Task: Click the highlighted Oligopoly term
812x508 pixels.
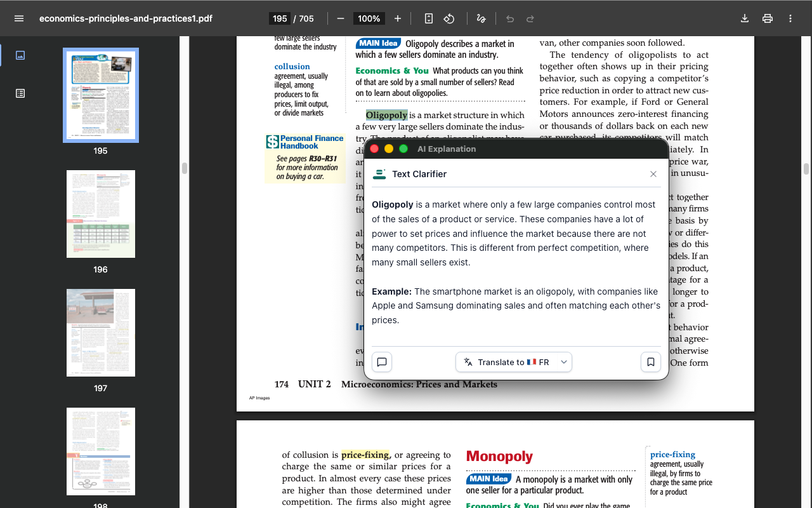Action: [386, 115]
